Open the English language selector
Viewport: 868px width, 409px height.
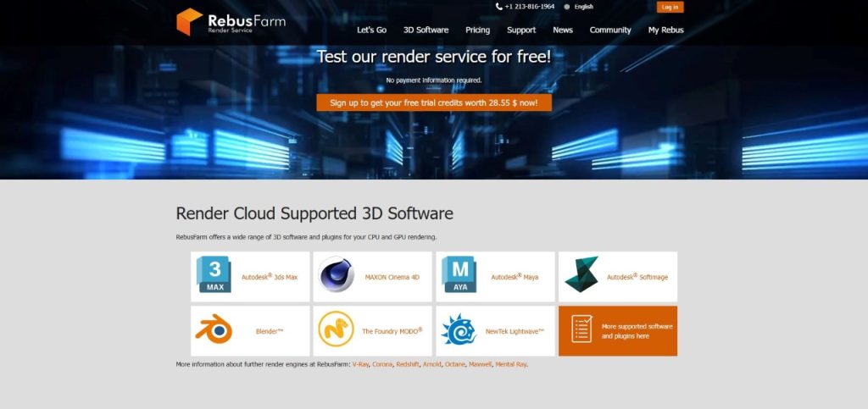click(x=583, y=7)
